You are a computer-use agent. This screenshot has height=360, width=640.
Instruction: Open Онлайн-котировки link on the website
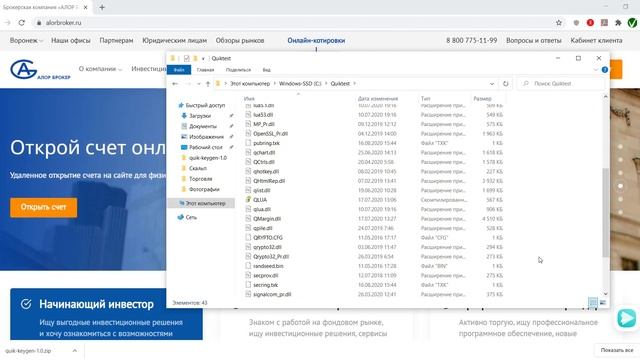316,40
